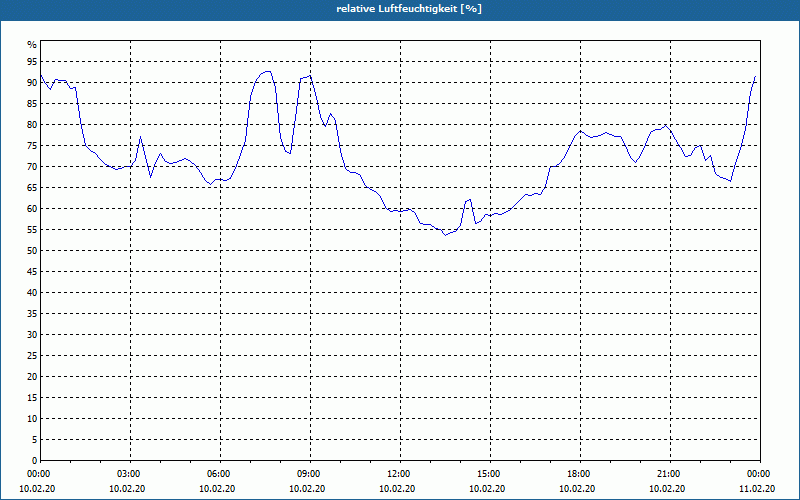Click the chart title 'relative Luftfeuchtigkeit [%]'

tap(409, 9)
